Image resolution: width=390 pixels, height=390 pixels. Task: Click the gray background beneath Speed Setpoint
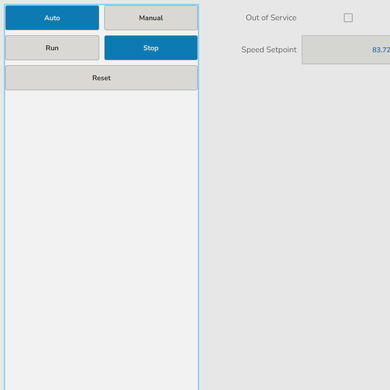295,227
